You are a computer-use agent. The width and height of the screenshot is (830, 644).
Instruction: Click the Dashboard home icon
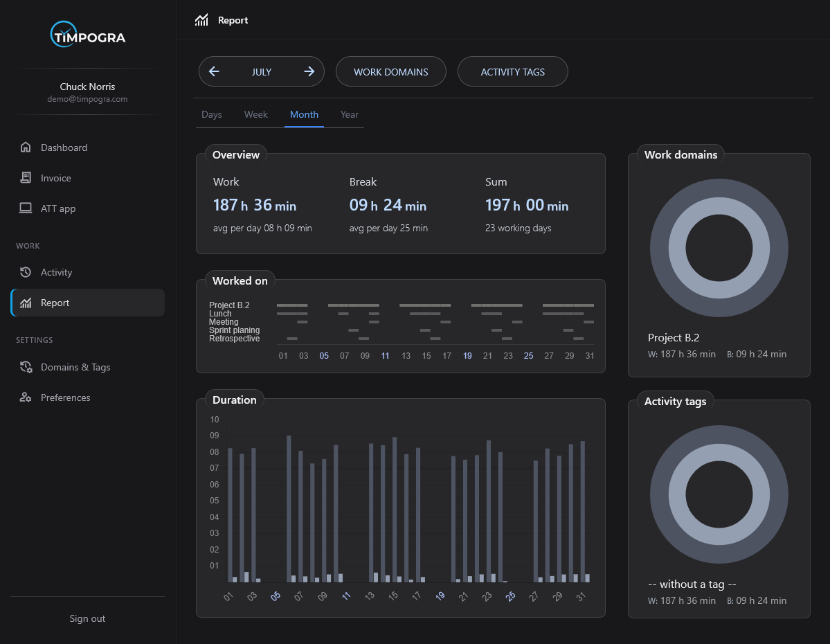[26, 147]
